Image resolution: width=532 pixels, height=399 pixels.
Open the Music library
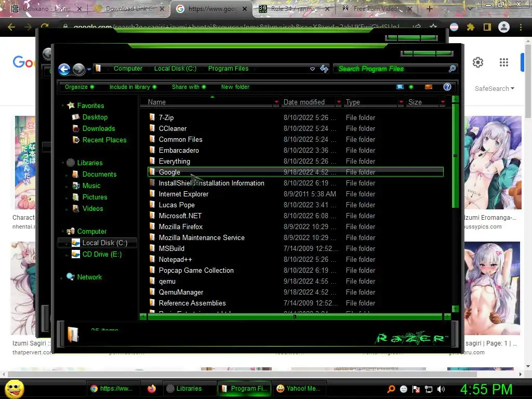coord(91,186)
